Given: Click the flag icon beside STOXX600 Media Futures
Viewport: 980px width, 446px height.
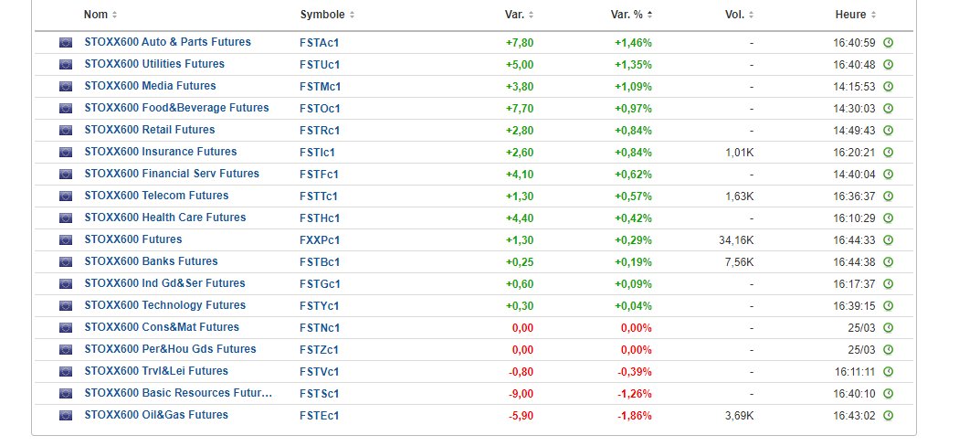Looking at the screenshot, I should [66, 87].
